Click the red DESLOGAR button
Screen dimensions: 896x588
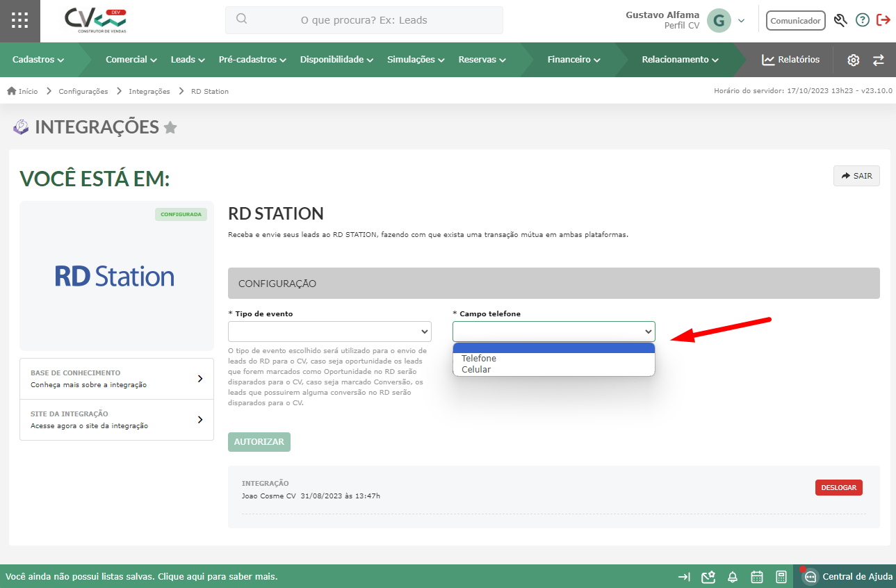click(839, 488)
